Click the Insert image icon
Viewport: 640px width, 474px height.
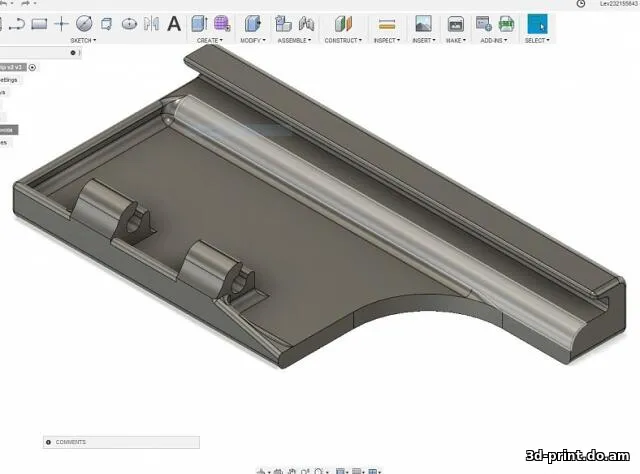point(423,22)
